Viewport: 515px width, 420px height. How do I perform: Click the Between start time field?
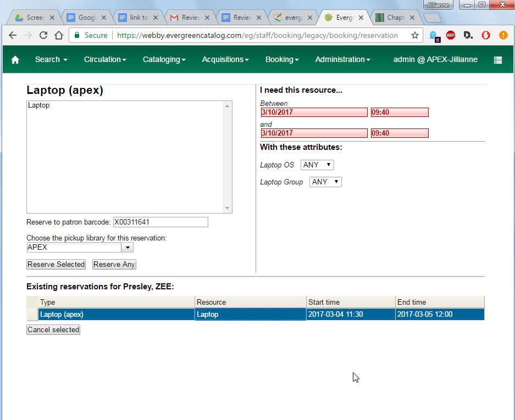(400, 112)
